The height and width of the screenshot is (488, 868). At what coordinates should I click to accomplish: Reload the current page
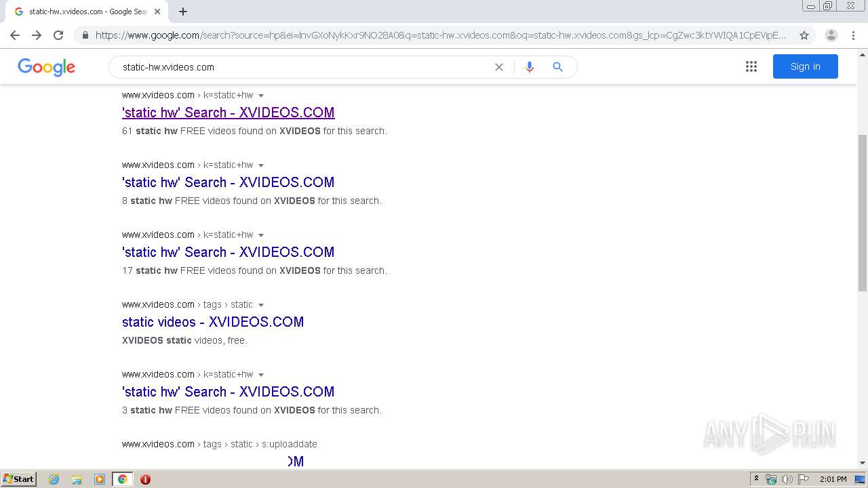pyautogui.click(x=58, y=35)
